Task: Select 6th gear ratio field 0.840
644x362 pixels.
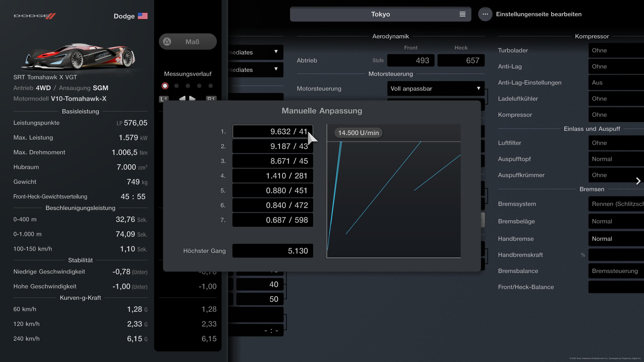Action: point(273,205)
